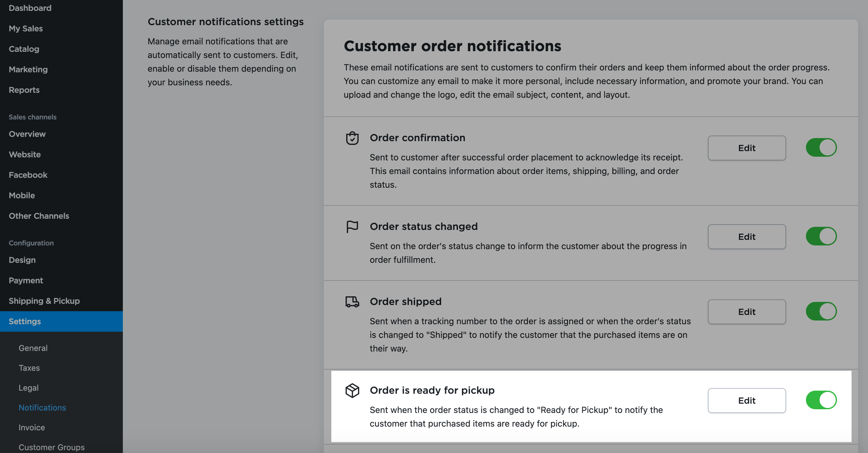Open the Taxes settings page
Image resolution: width=868 pixels, height=453 pixels.
(x=29, y=368)
